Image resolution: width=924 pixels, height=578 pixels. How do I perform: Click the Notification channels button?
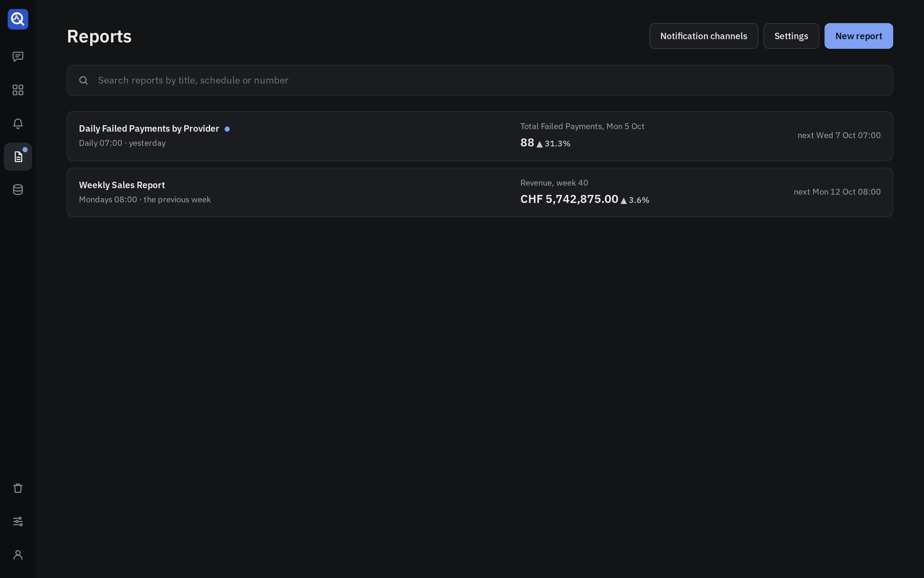click(703, 36)
